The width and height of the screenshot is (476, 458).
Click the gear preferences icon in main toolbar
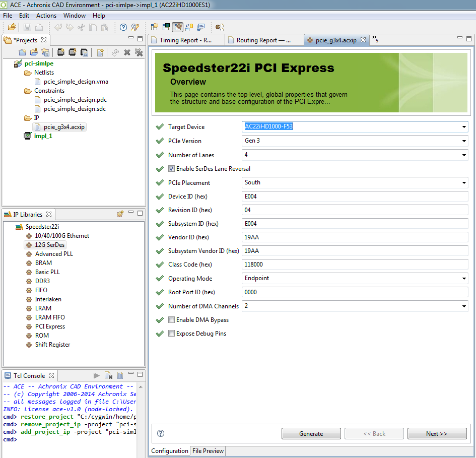[x=220, y=27]
